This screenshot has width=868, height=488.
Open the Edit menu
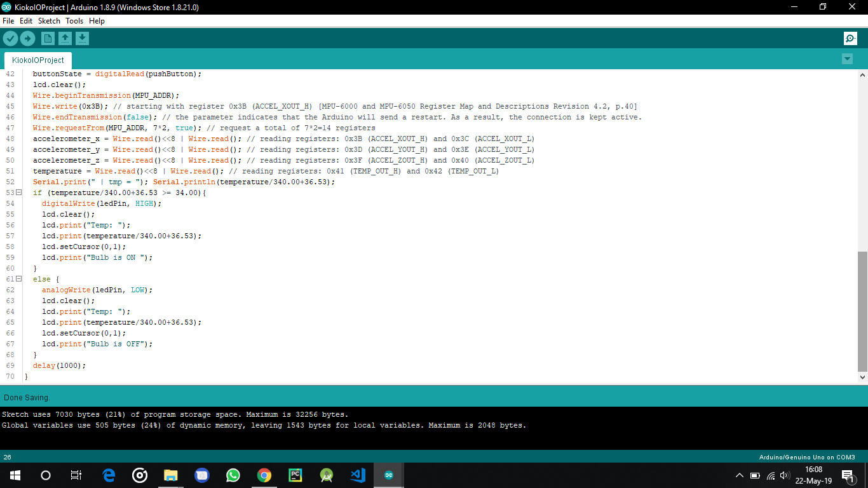pos(26,21)
